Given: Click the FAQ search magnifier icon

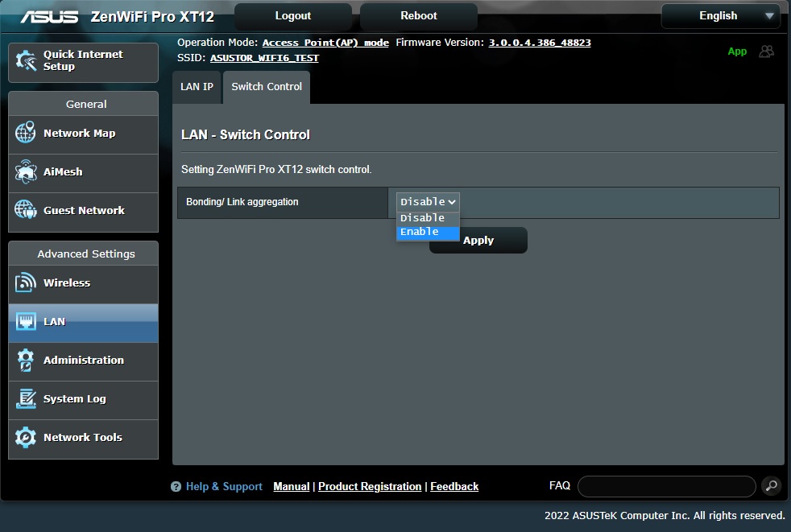Looking at the screenshot, I should click(772, 486).
